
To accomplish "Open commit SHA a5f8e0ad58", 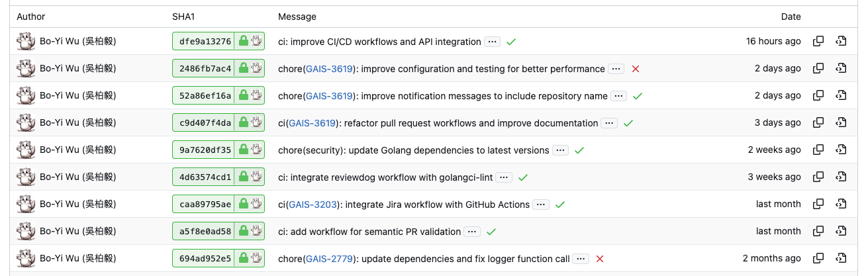I will pyautogui.click(x=205, y=232).
